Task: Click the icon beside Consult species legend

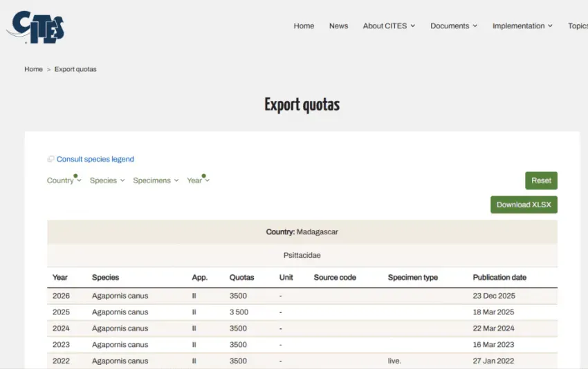Action: pyautogui.click(x=50, y=159)
